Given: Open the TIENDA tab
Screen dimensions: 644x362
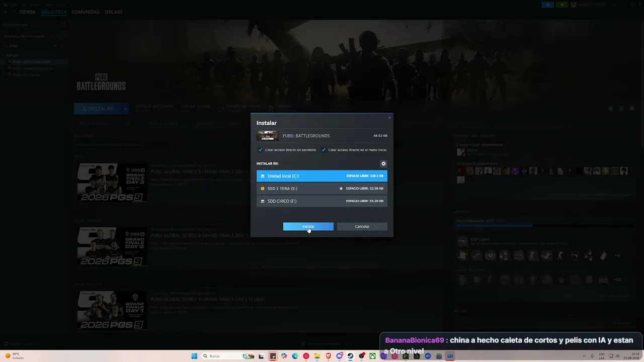Looking at the screenshot, I should pyautogui.click(x=28, y=12).
